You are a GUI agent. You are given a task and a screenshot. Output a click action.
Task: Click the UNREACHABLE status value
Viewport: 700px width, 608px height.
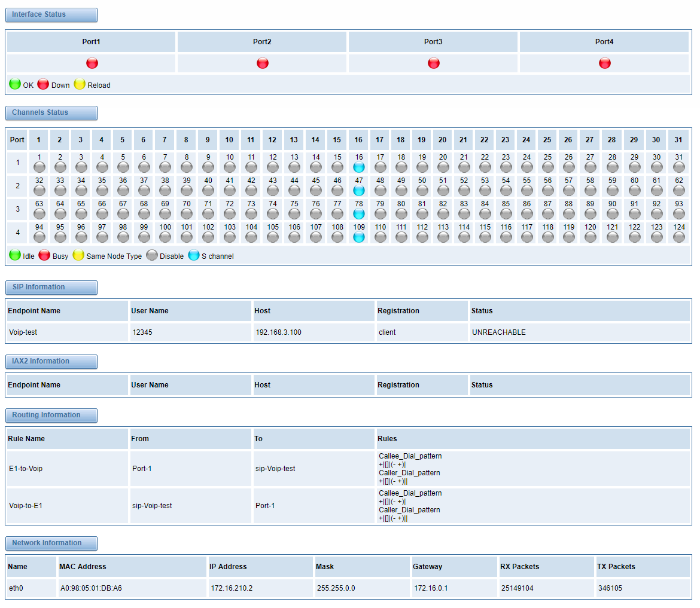click(x=499, y=332)
